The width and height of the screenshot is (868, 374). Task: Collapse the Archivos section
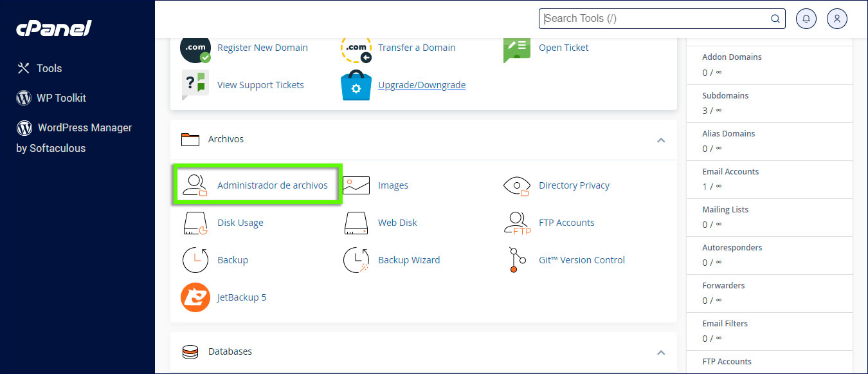point(661,140)
